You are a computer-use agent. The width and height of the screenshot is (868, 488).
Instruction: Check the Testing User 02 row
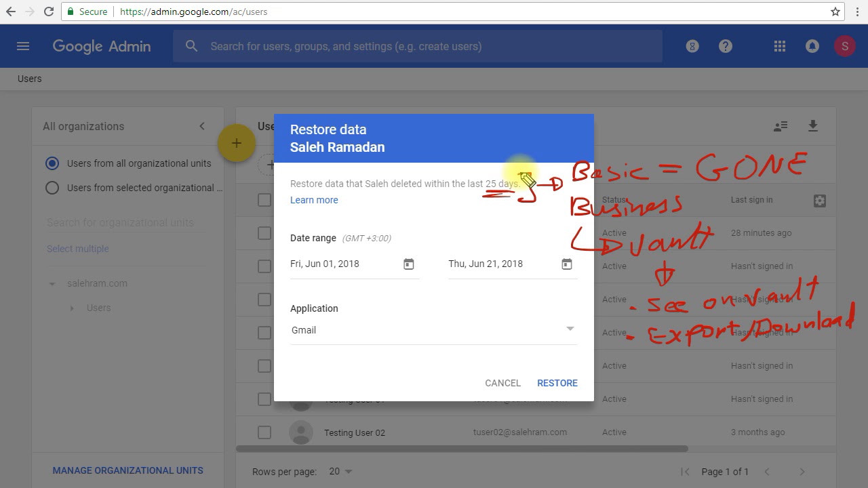tap(264, 432)
